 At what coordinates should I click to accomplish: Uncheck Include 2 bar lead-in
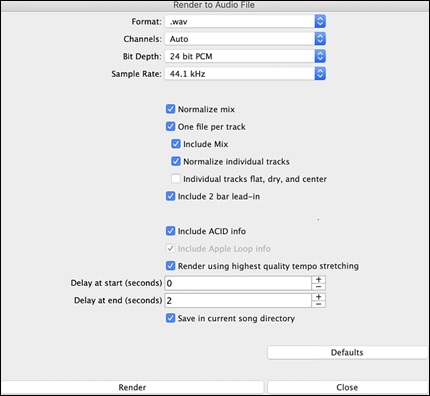coord(170,196)
